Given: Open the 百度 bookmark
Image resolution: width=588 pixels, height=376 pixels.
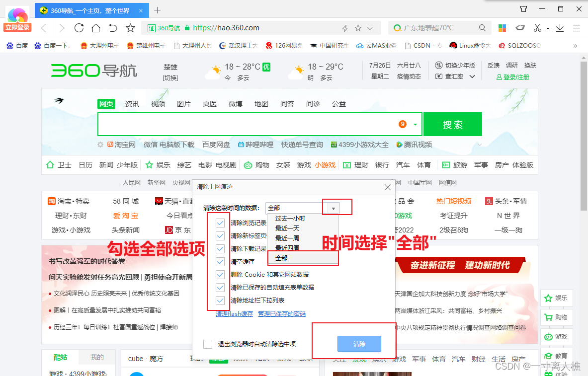Looking at the screenshot, I should pos(17,46).
